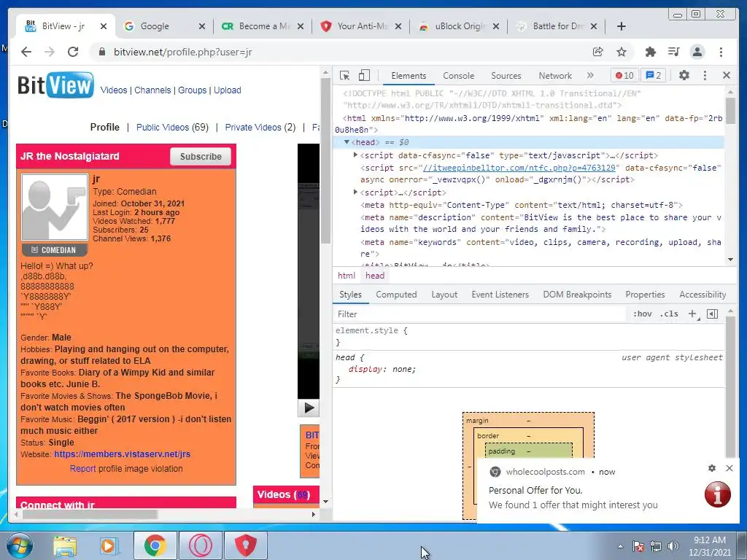Screen dimensions: 747x560
Task: Open DevTools customize three-dot menu
Action: [x=705, y=75]
